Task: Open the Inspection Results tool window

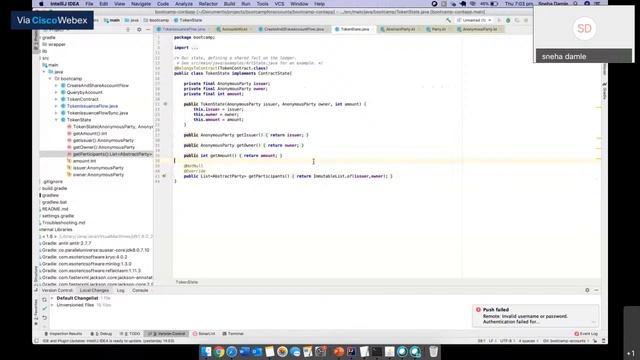Action: pos(63,334)
